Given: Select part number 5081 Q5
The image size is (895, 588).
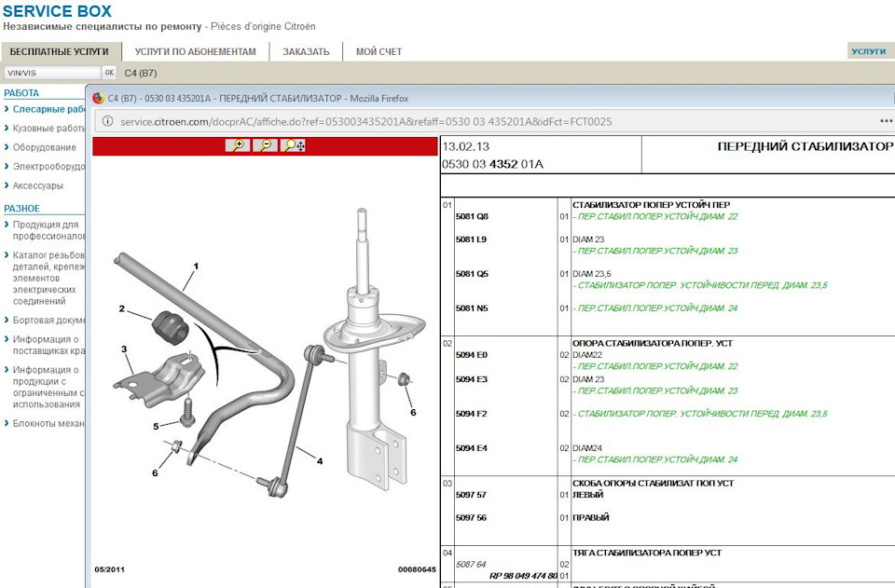Looking at the screenshot, I should (472, 274).
